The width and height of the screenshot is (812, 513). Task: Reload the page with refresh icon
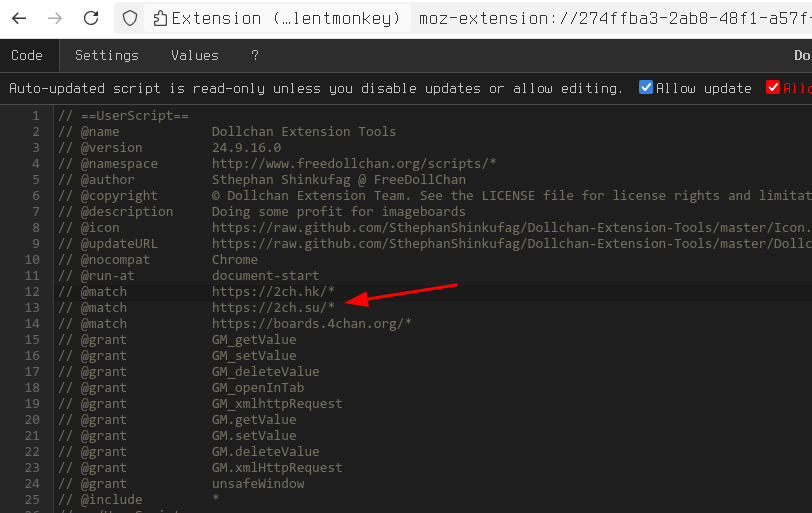[x=91, y=18]
